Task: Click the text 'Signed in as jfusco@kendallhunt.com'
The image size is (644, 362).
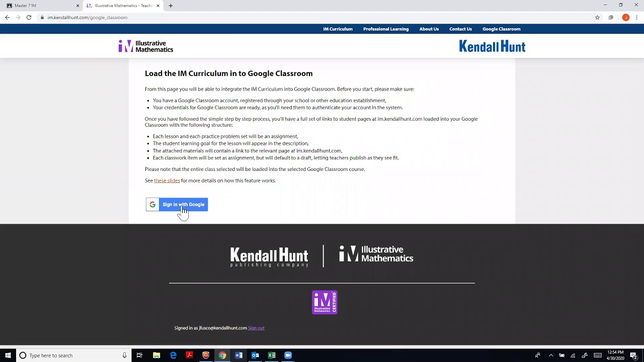Action: click(210, 328)
